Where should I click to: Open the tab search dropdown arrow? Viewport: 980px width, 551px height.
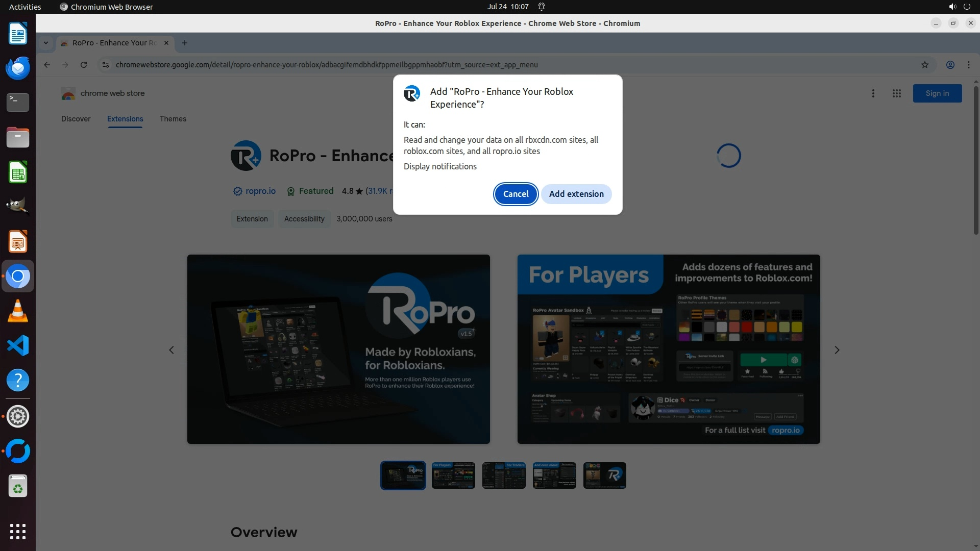pyautogui.click(x=46, y=43)
